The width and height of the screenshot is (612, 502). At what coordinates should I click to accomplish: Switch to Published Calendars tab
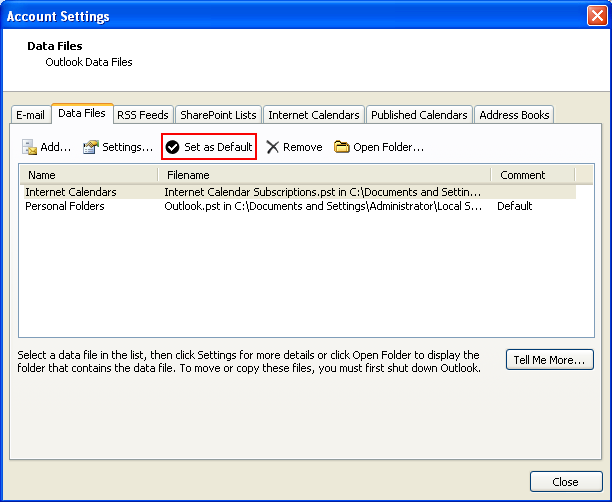(419, 115)
